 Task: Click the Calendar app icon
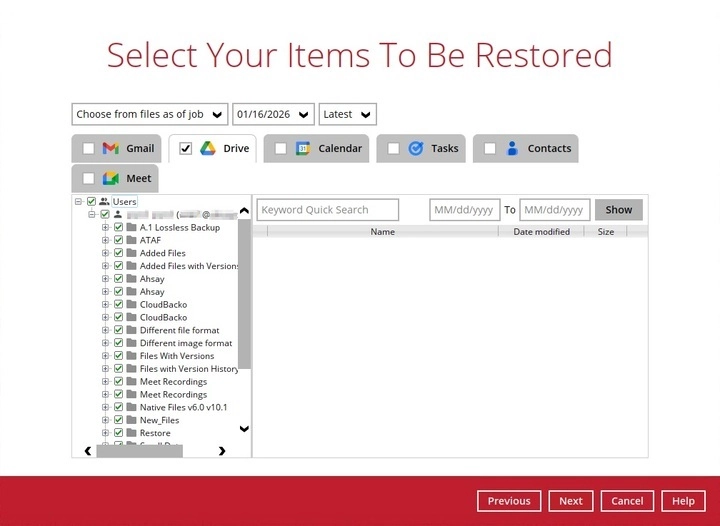click(303, 149)
